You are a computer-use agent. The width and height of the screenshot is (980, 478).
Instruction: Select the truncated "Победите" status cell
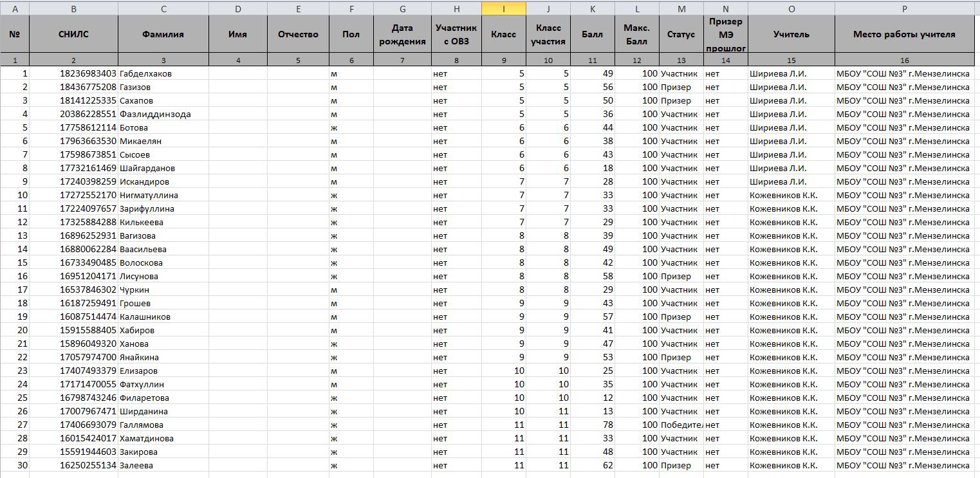(x=681, y=425)
